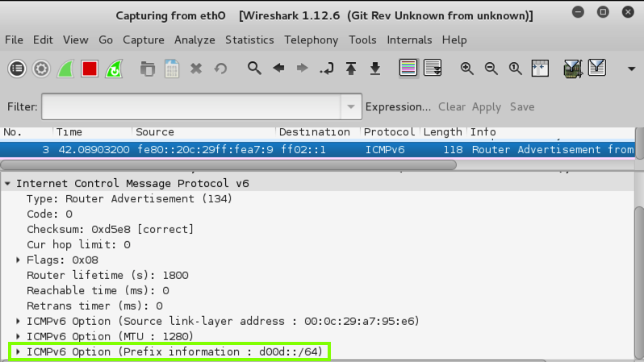Open the Edit menu

pyautogui.click(x=43, y=40)
